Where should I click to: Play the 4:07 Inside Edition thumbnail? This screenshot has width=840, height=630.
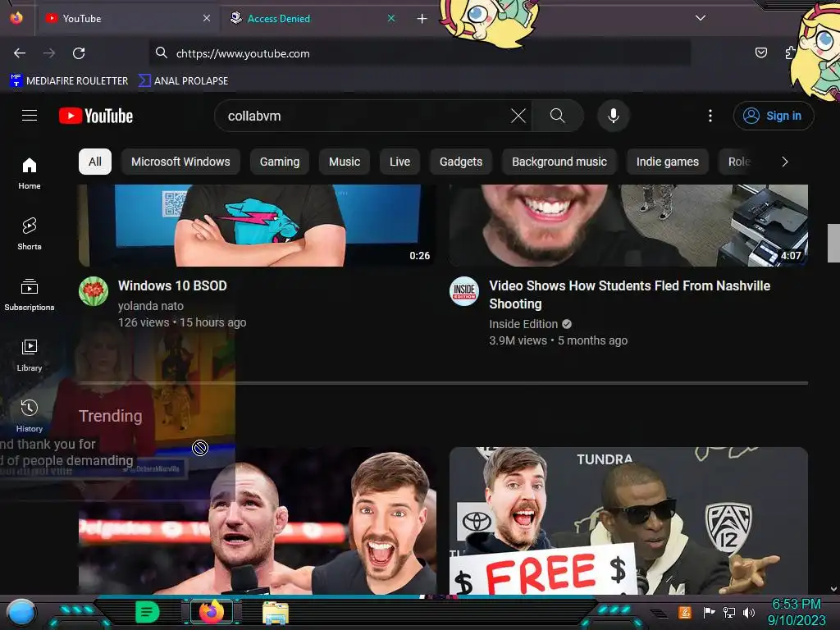point(628,226)
